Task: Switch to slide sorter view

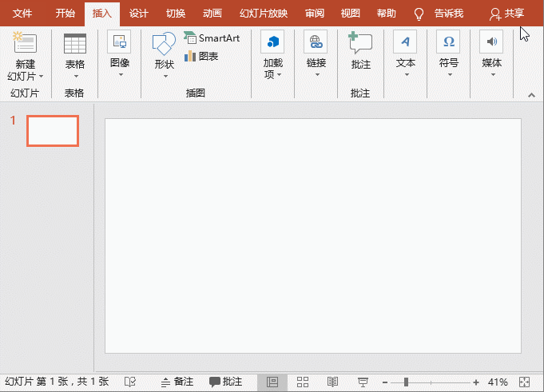Action: point(303,382)
